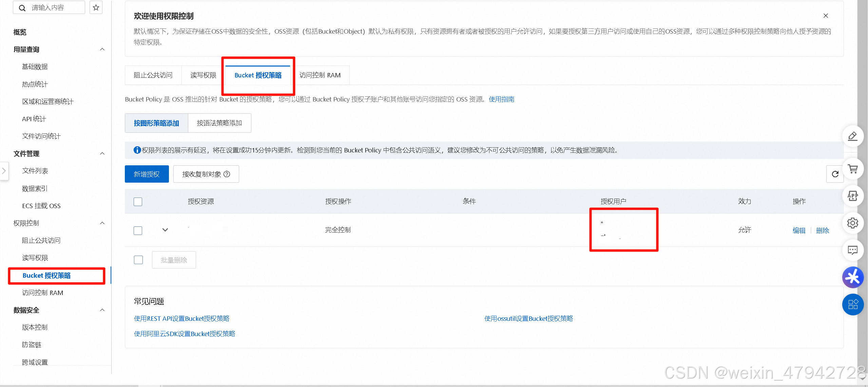Image resolution: width=868 pixels, height=387 pixels.
Task: Expand the 完全控制 policy row details
Action: coord(165,230)
